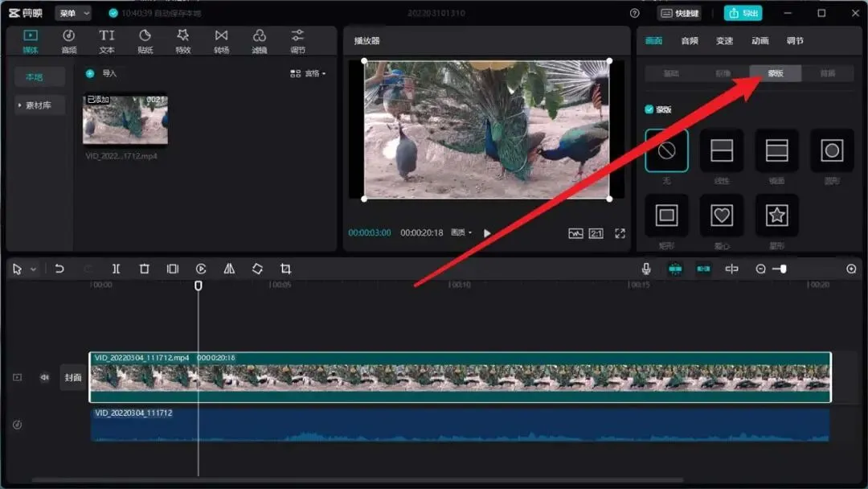Switch to the 调节 tab in properties
The height and width of the screenshot is (489, 868).
tap(795, 41)
